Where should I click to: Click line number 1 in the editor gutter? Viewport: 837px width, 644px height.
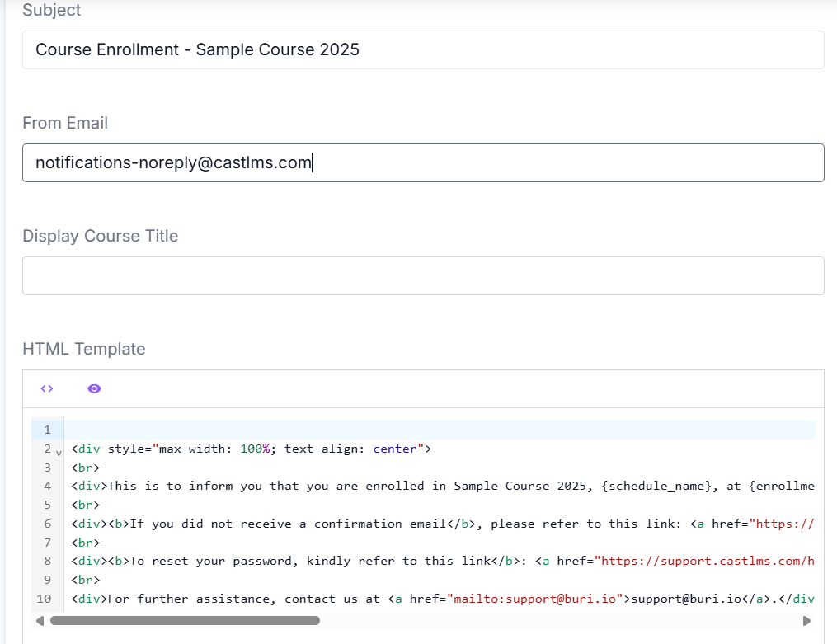coord(47,430)
